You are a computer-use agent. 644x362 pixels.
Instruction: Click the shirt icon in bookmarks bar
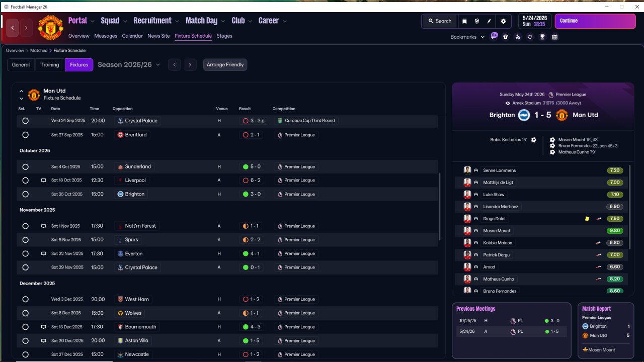click(506, 37)
